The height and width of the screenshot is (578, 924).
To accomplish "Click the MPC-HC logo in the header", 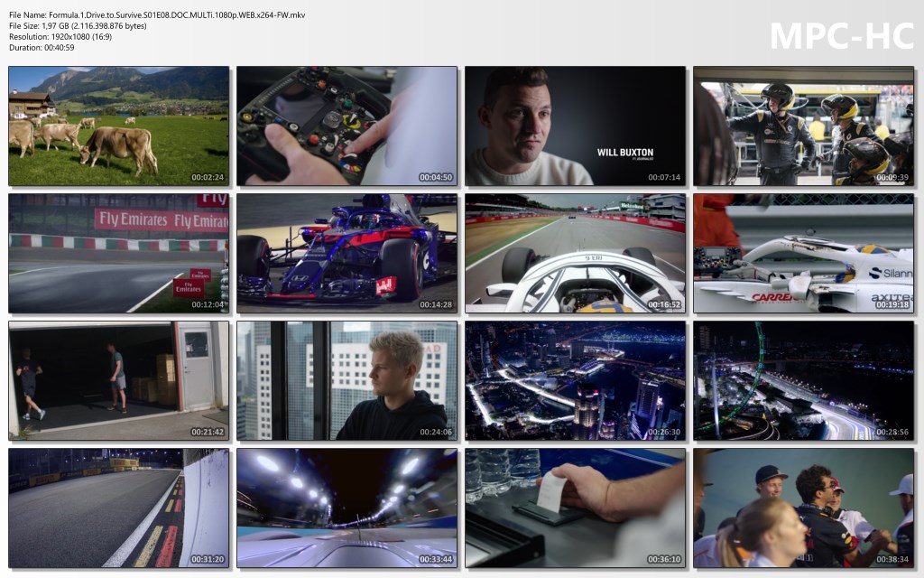I will click(x=841, y=35).
